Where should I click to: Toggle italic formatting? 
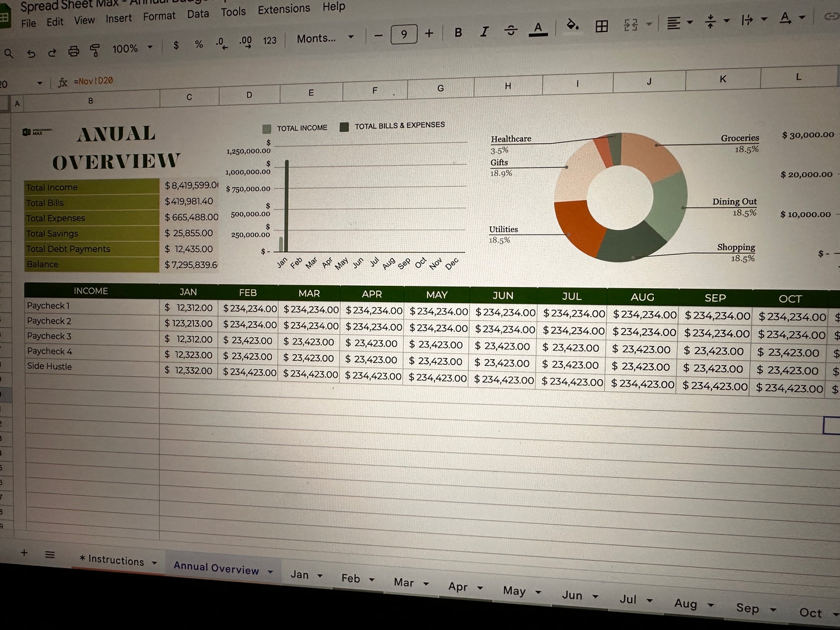pos(484,31)
